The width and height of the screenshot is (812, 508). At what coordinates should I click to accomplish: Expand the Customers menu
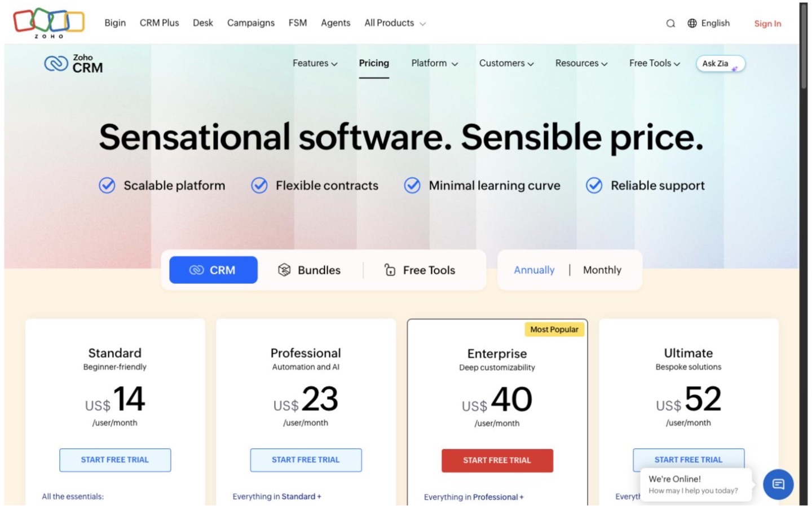[506, 63]
